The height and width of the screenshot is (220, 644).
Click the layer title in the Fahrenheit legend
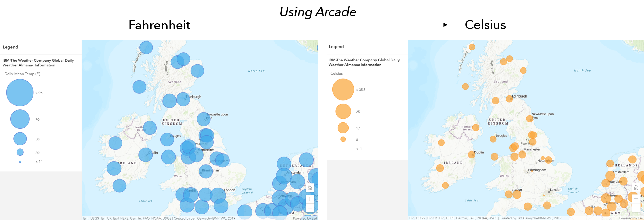pos(38,63)
